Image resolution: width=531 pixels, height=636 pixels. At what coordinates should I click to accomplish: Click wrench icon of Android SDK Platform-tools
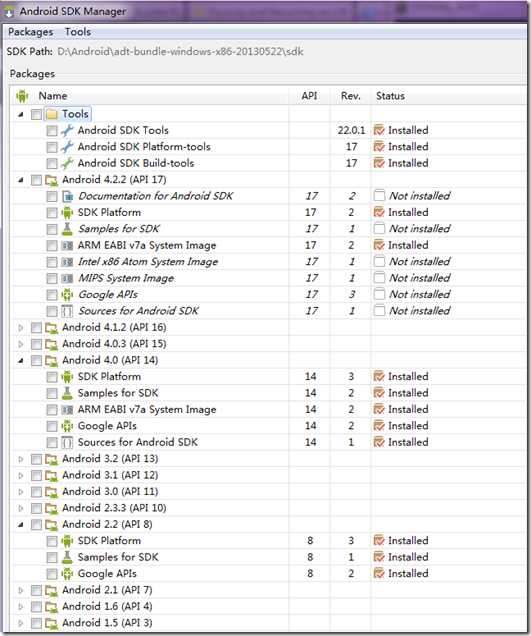[67, 147]
